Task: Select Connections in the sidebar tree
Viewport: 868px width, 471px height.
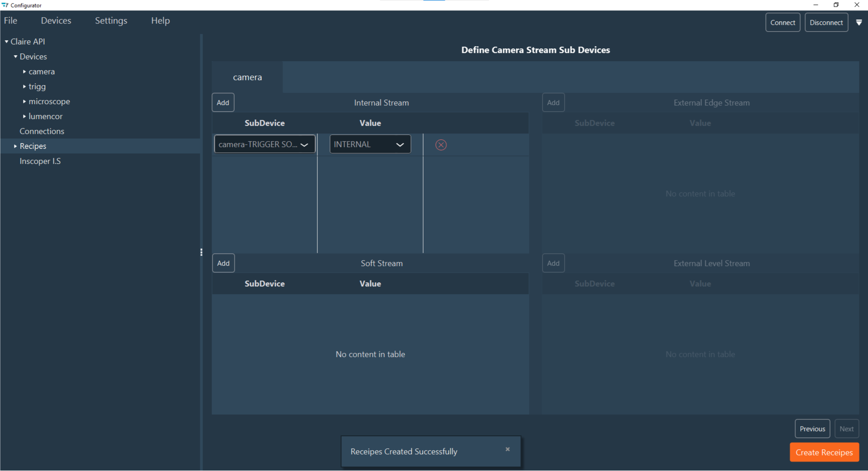Action: pos(42,131)
